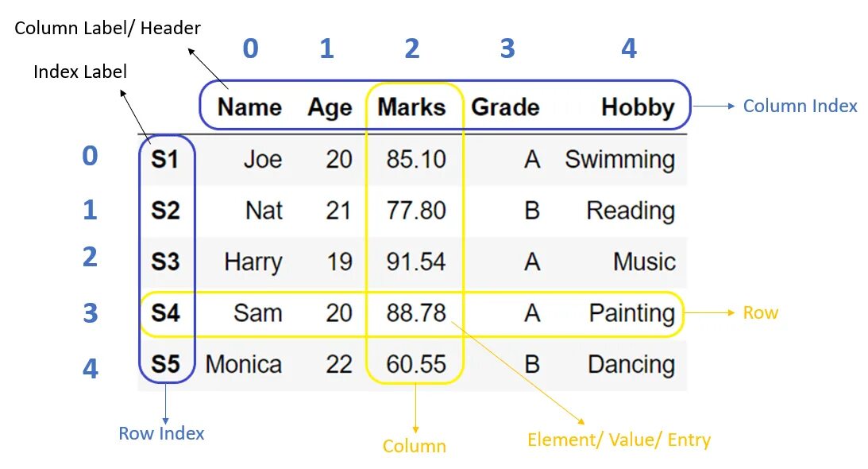This screenshot has width=868, height=469.
Task: Click the marks value 88.78
Action: [x=416, y=312]
